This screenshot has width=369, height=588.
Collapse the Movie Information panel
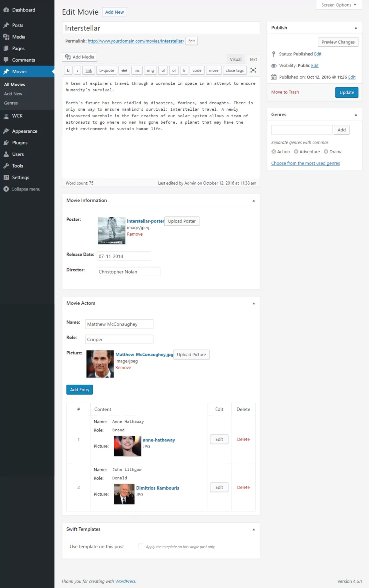point(254,201)
